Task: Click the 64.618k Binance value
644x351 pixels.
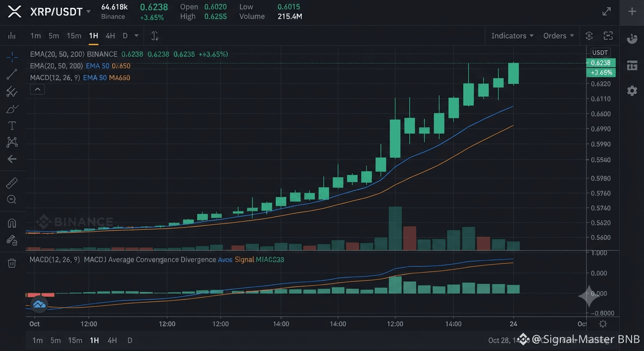Action: point(114,7)
